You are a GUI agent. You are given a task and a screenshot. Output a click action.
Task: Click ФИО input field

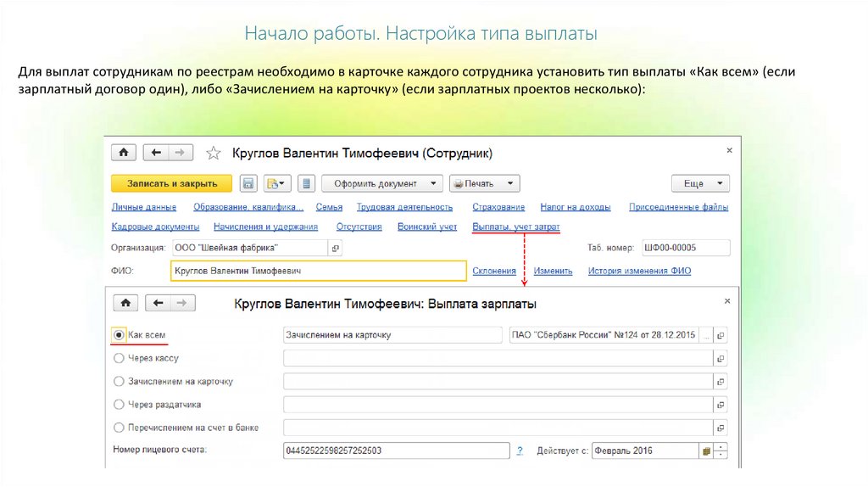(319, 271)
